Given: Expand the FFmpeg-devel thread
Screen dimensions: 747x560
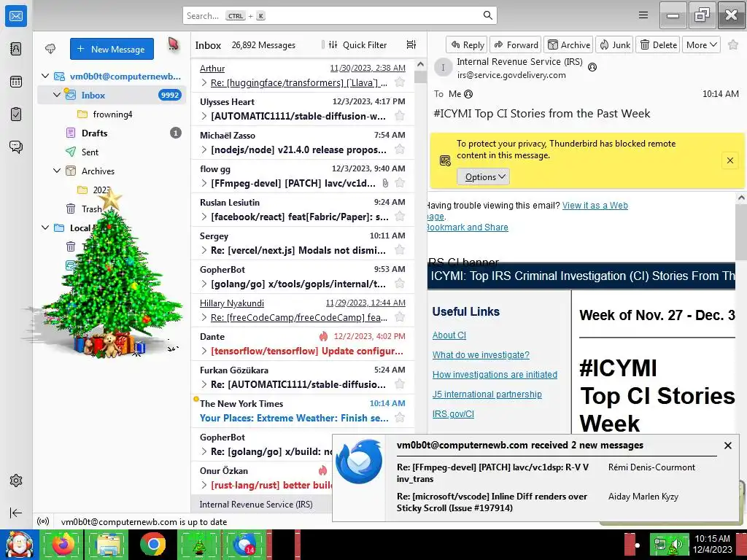Looking at the screenshot, I should click(204, 183).
